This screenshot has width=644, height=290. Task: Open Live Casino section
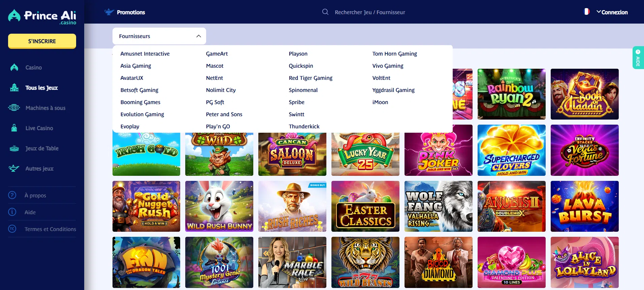click(x=39, y=128)
